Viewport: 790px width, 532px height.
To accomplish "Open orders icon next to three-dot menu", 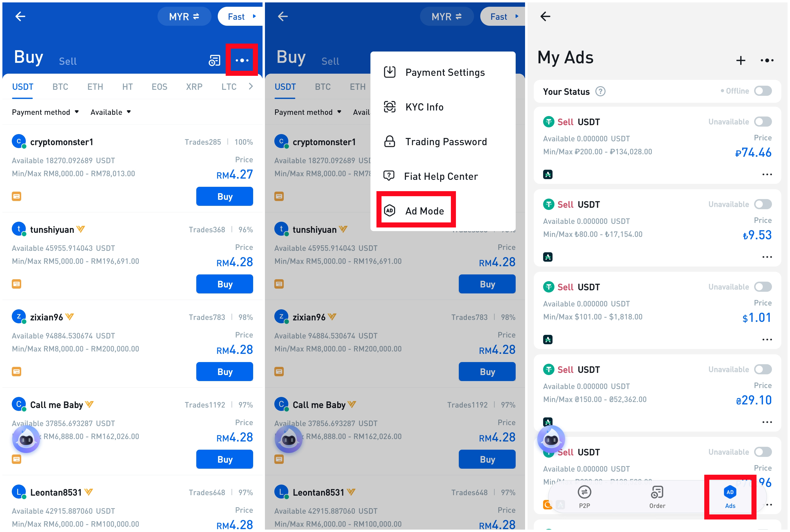I will [214, 61].
